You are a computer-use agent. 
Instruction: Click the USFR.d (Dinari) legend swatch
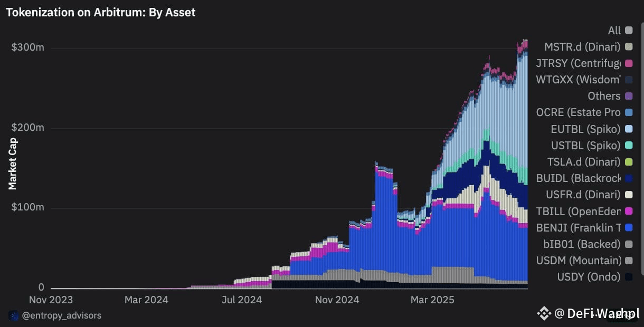[629, 195]
